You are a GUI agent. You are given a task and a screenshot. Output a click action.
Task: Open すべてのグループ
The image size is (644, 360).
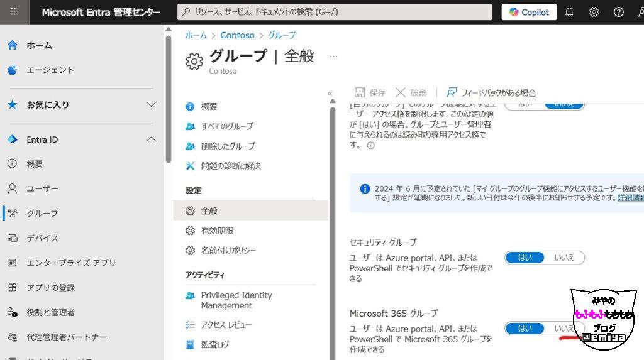[x=227, y=126]
